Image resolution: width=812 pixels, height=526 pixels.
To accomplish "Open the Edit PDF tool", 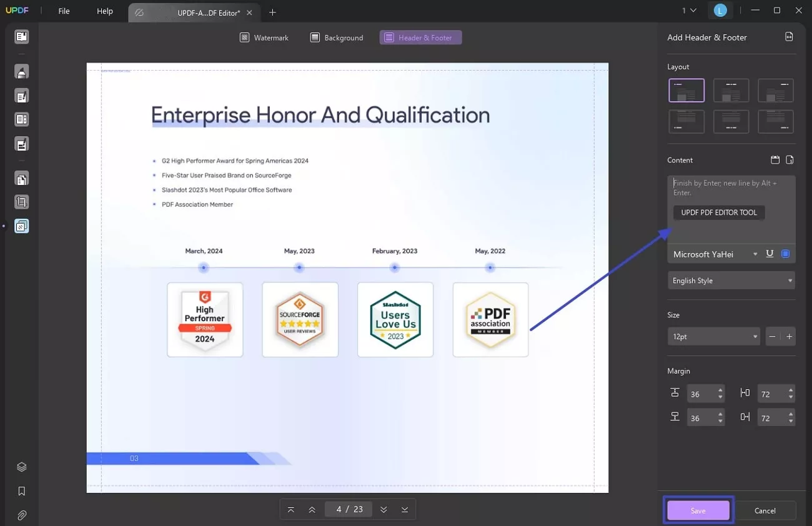I will (x=22, y=96).
